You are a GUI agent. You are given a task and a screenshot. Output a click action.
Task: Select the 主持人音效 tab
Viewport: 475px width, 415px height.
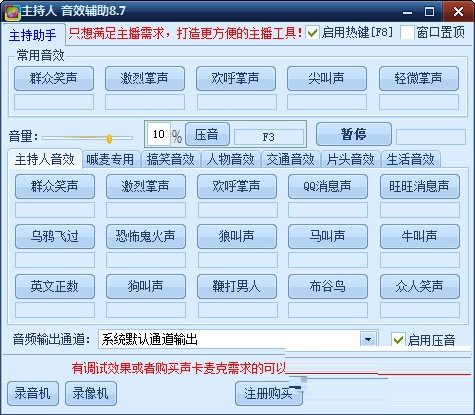44,159
